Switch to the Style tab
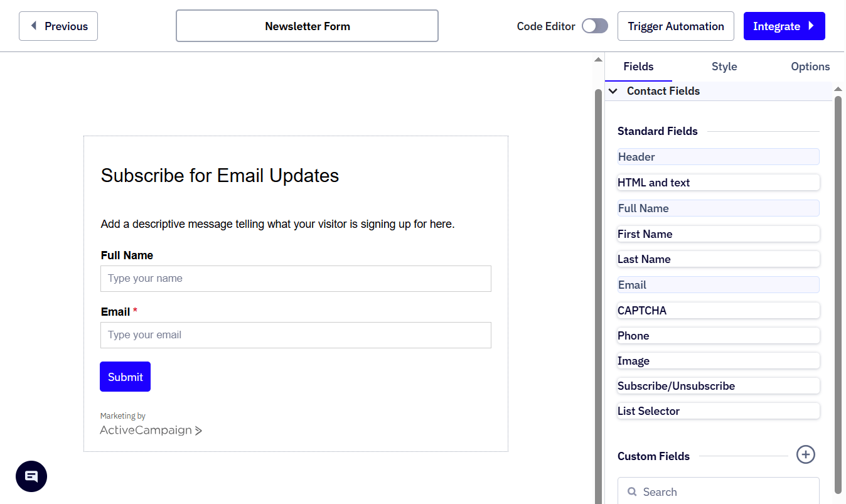 724,67
